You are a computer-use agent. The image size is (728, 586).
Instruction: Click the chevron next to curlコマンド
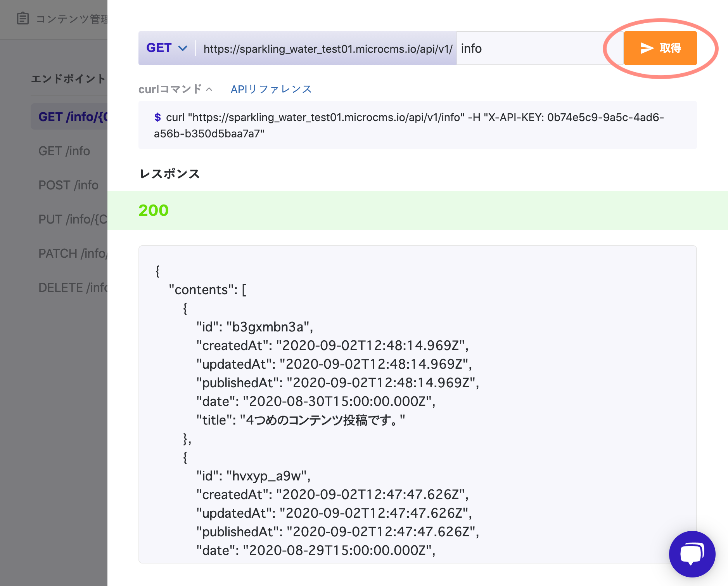point(209,88)
